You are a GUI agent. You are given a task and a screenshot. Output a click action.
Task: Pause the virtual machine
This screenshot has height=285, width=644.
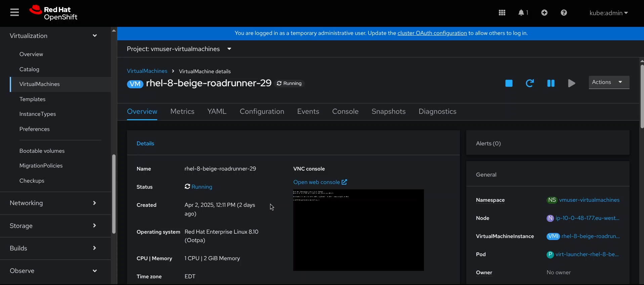coord(551,83)
